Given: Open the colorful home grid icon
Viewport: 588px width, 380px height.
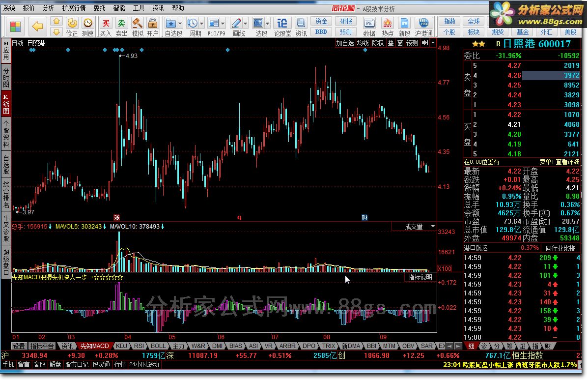Looking at the screenshot, I should click(15, 27).
